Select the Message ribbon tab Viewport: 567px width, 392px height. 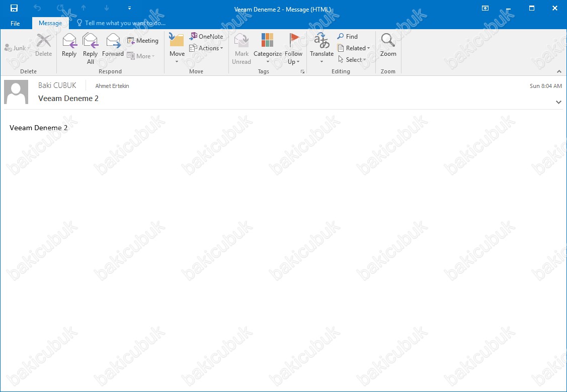(x=50, y=23)
